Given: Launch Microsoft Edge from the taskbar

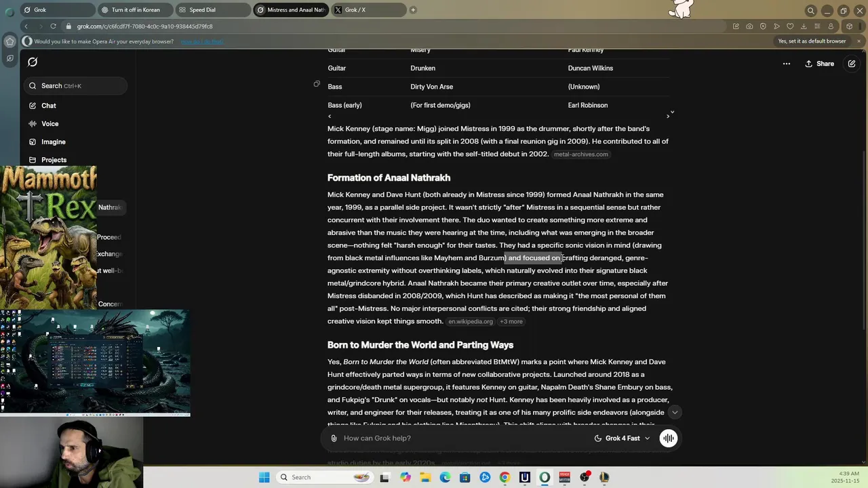Looking at the screenshot, I should point(445,477).
